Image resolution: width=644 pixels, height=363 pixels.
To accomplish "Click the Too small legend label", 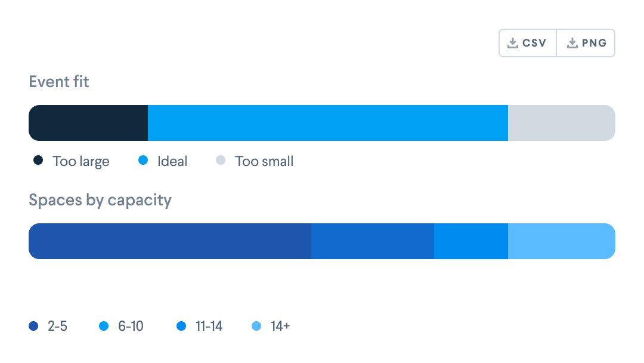I will 264,161.
